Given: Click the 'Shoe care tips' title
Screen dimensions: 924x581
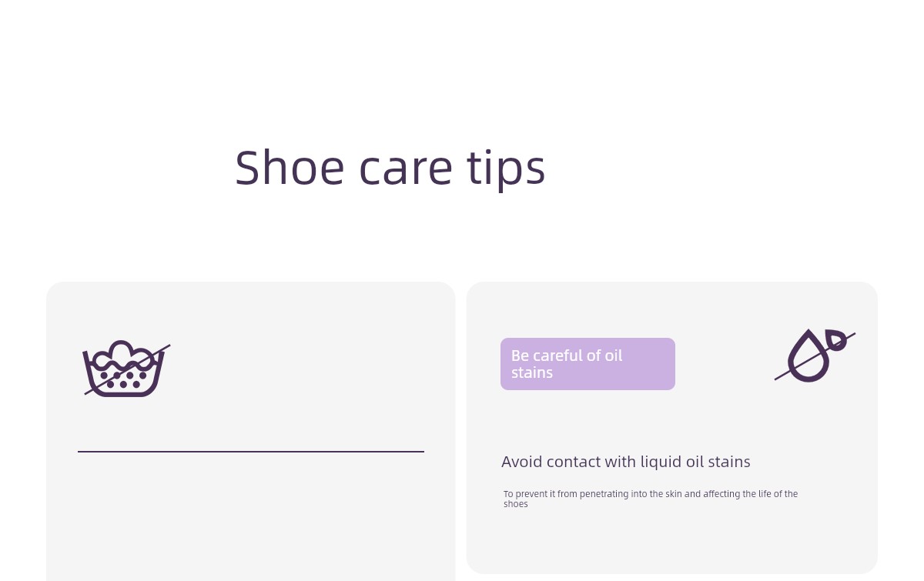Looking at the screenshot, I should coord(390,168).
